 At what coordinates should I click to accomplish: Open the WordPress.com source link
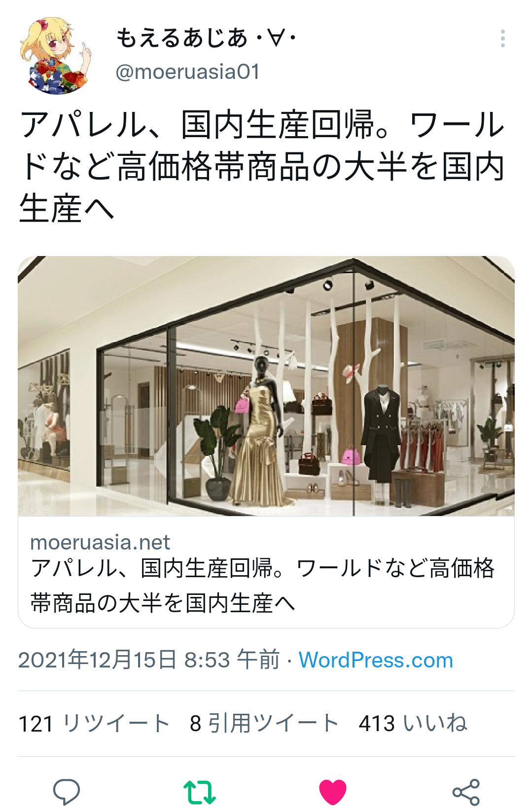pos(376,660)
